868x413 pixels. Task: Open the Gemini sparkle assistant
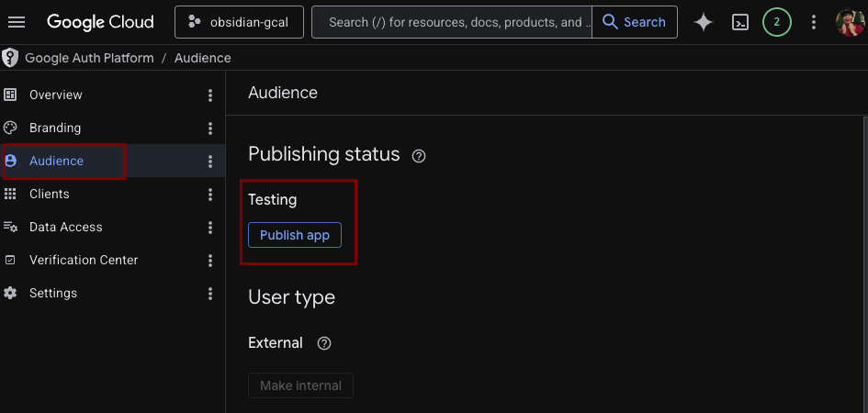[x=704, y=22]
